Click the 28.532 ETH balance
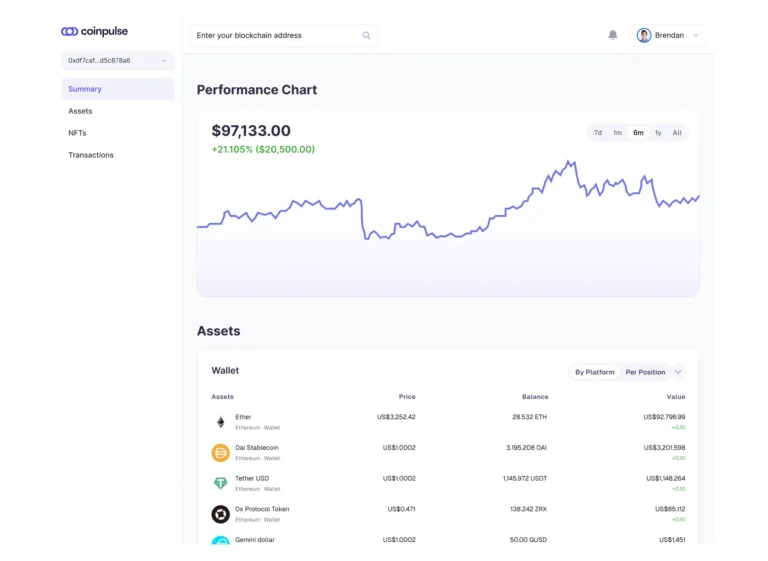The width and height of the screenshot is (768, 561). (529, 417)
